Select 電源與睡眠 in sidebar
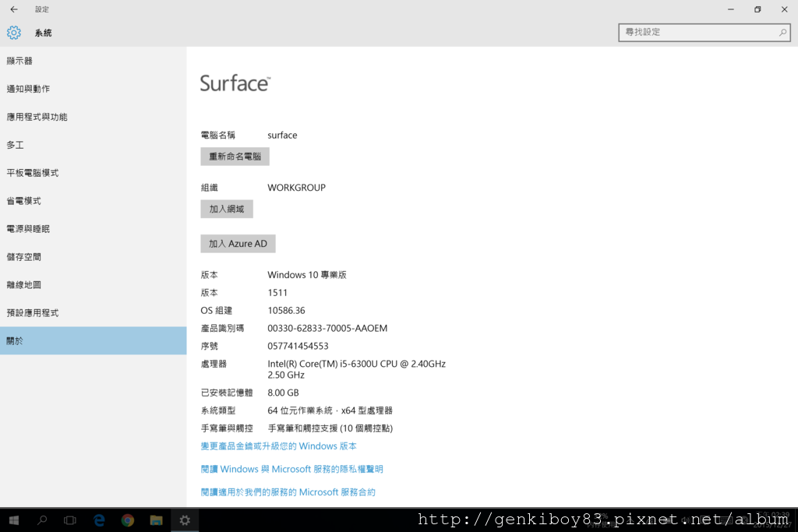This screenshot has height=532, width=798. point(94,229)
